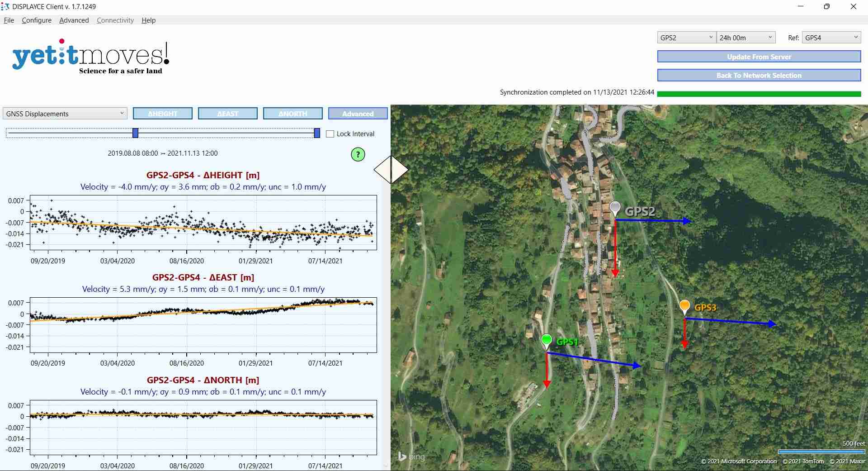Viewport: 868px width, 471px height.
Task: Click the GPS2-GPS4 ΔNORTH chart
Action: tap(203, 428)
